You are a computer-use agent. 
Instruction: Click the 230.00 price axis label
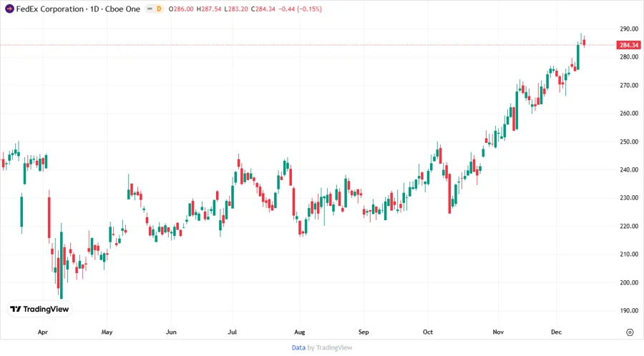pos(629,198)
